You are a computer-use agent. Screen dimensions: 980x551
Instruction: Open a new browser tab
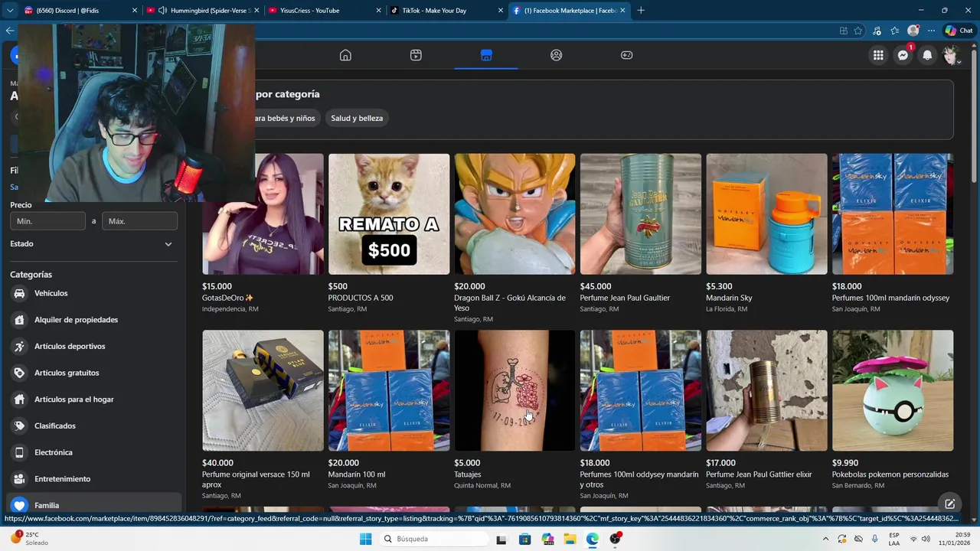click(641, 11)
